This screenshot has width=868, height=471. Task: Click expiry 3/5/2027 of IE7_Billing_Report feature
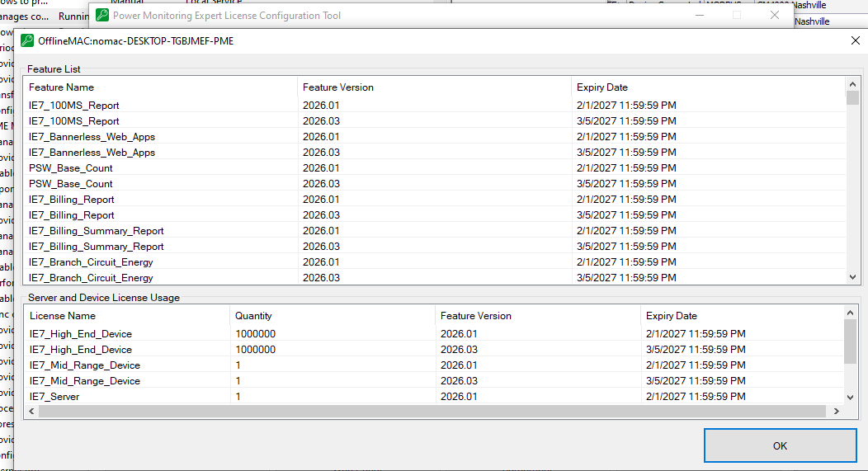coord(626,214)
